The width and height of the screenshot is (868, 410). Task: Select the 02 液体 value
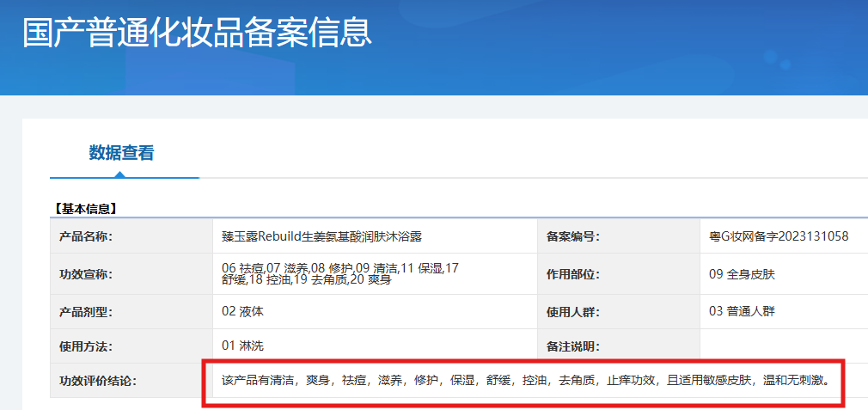(x=242, y=311)
